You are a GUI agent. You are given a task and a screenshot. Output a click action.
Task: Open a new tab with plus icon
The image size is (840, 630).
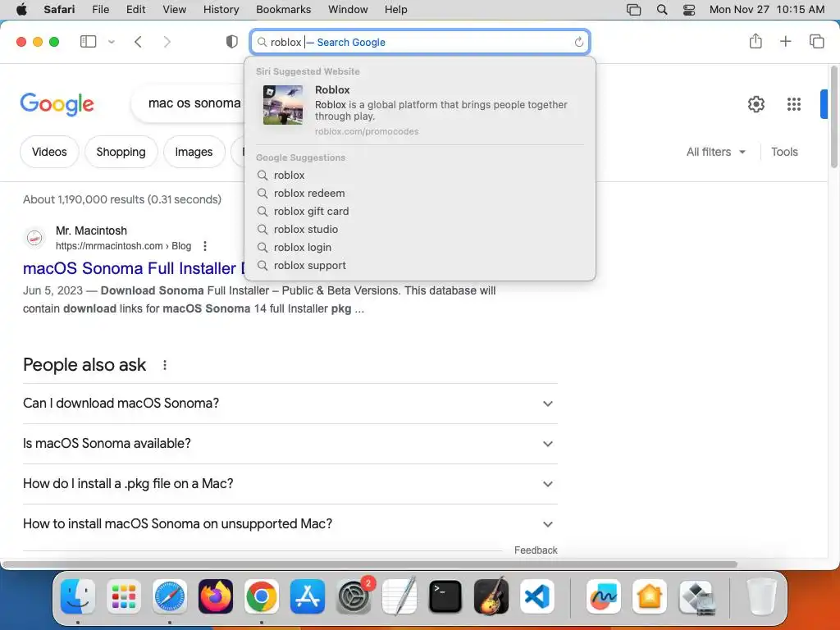coord(785,41)
